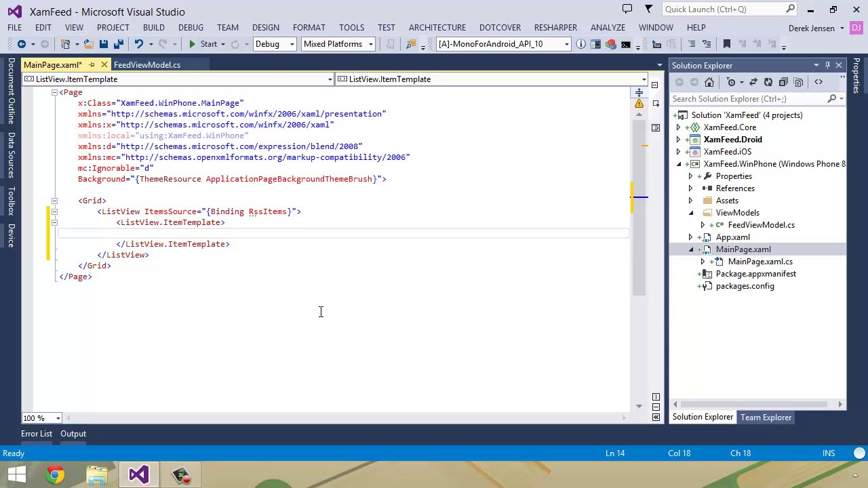The image size is (868, 488).
Task: Expand the XamFeed.Core project node
Action: [x=678, y=127]
